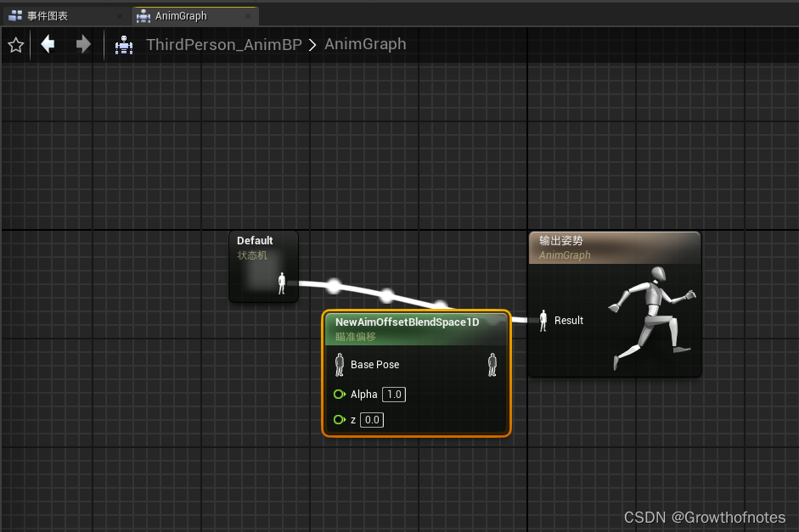
Task: Click the robot icon on the AnimGraph tab
Action: pyautogui.click(x=143, y=15)
